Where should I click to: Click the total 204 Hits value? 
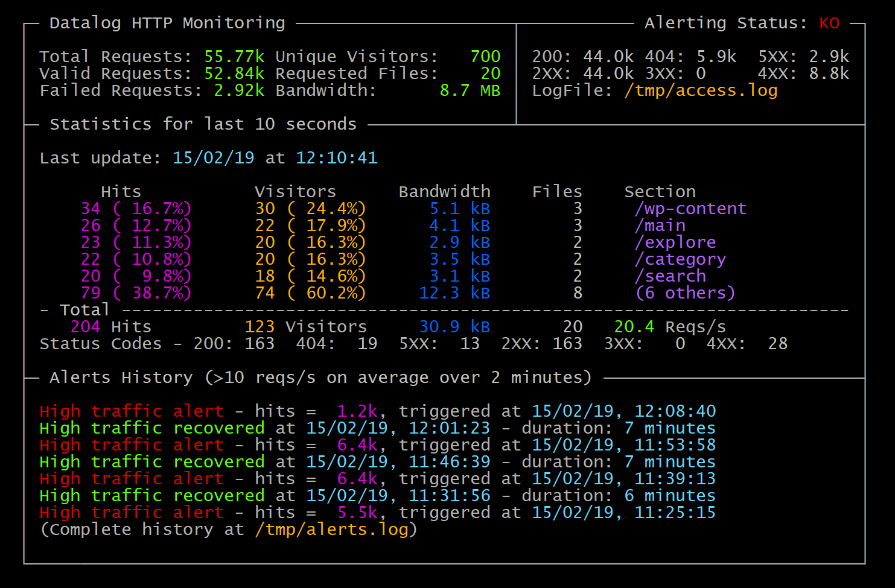(x=111, y=327)
